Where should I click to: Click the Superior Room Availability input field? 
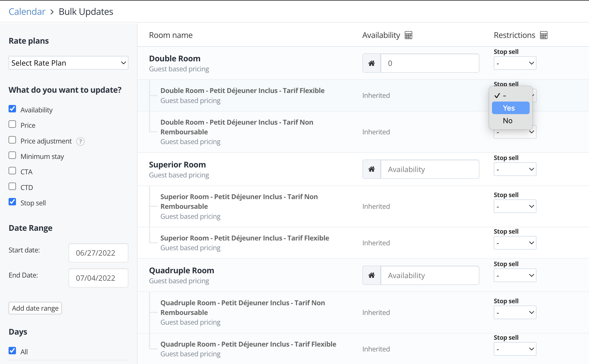click(x=429, y=169)
